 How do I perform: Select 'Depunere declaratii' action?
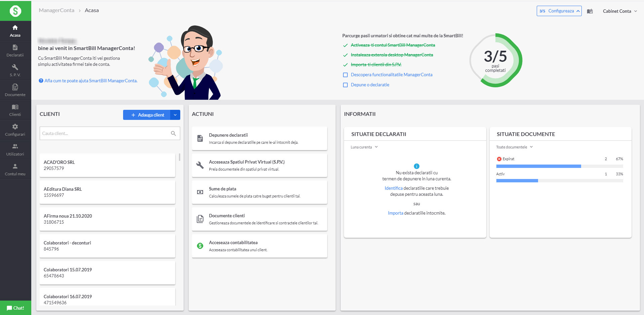259,138
